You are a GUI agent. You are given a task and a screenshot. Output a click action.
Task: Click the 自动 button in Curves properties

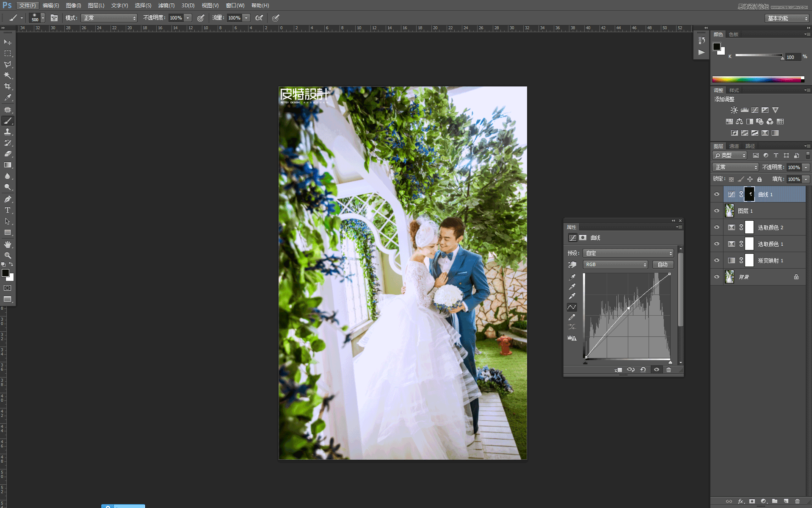(x=663, y=264)
